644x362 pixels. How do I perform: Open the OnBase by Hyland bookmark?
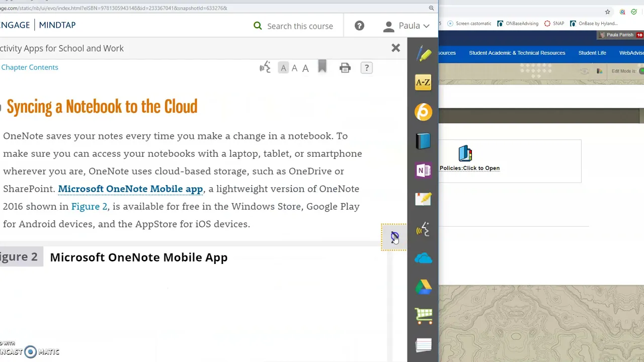(594, 23)
